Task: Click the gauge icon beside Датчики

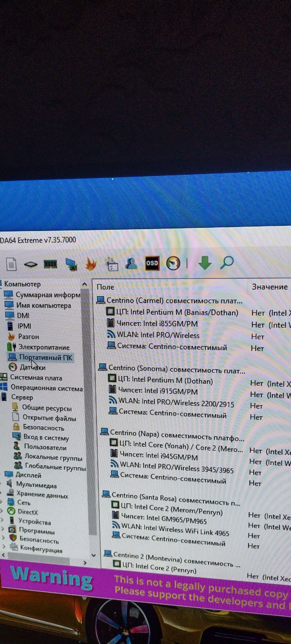Action: click(x=13, y=367)
